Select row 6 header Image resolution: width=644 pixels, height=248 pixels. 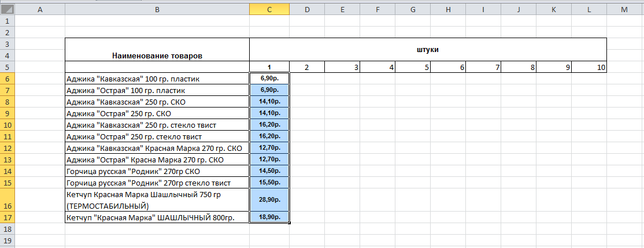[x=8, y=79]
